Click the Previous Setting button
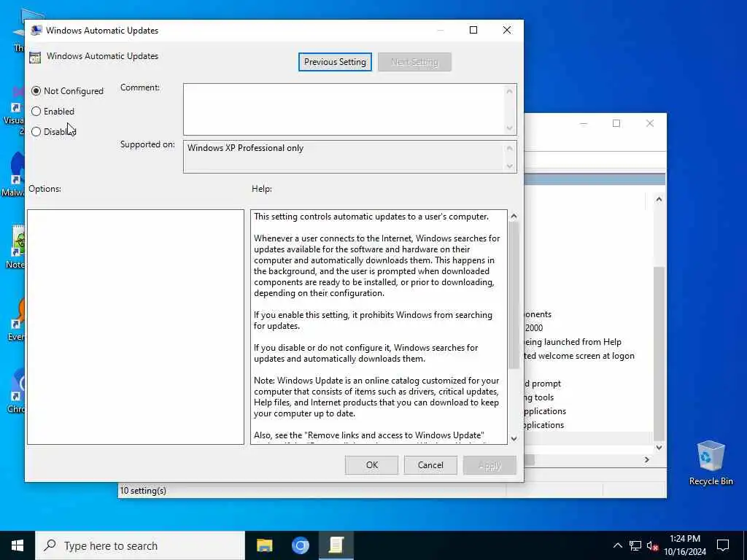 [335, 62]
